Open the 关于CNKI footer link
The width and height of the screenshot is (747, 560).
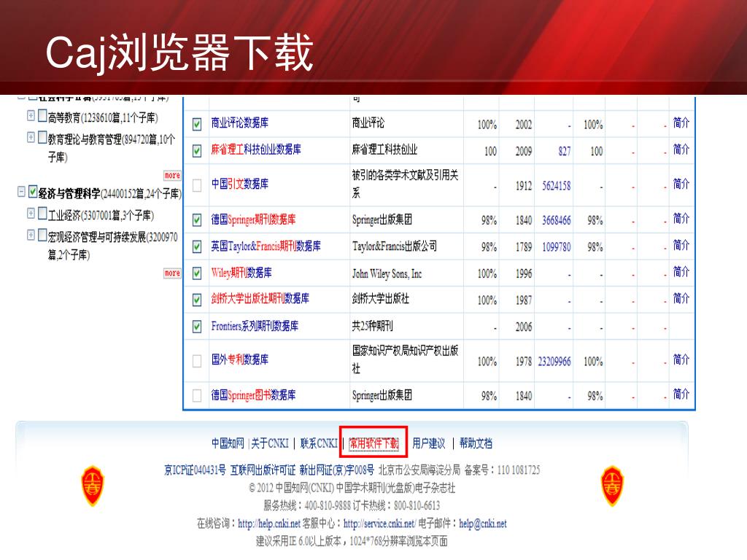[270, 443]
